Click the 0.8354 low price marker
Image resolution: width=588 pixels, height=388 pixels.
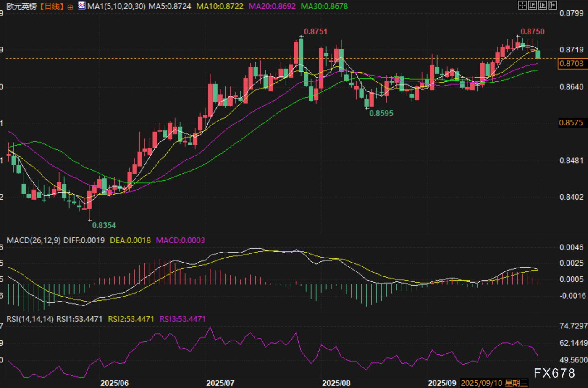pos(104,225)
